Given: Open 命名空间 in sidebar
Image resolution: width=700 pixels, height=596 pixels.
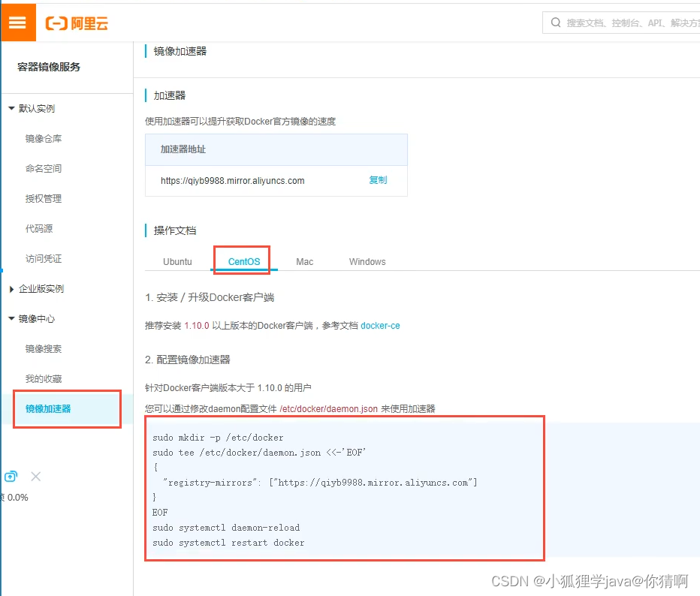Looking at the screenshot, I should pos(44,169).
